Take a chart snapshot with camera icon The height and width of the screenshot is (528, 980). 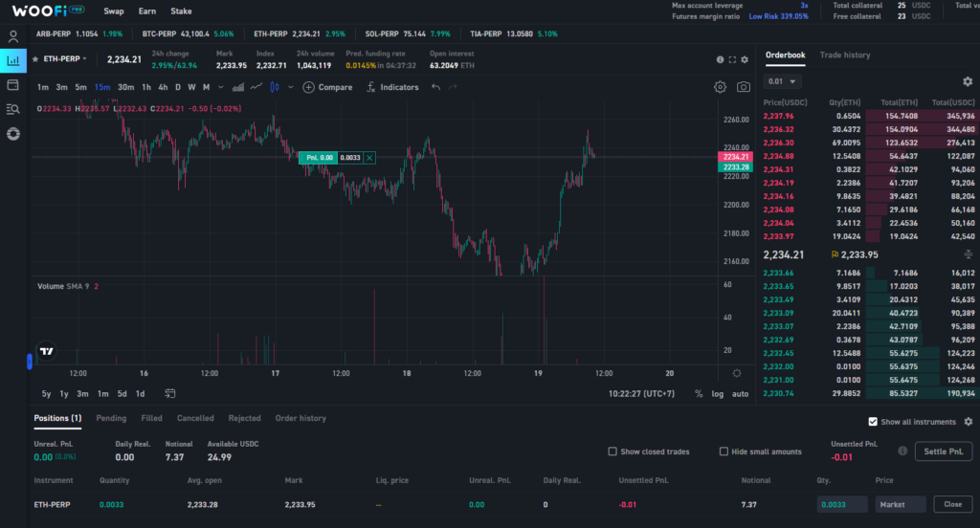(x=743, y=87)
